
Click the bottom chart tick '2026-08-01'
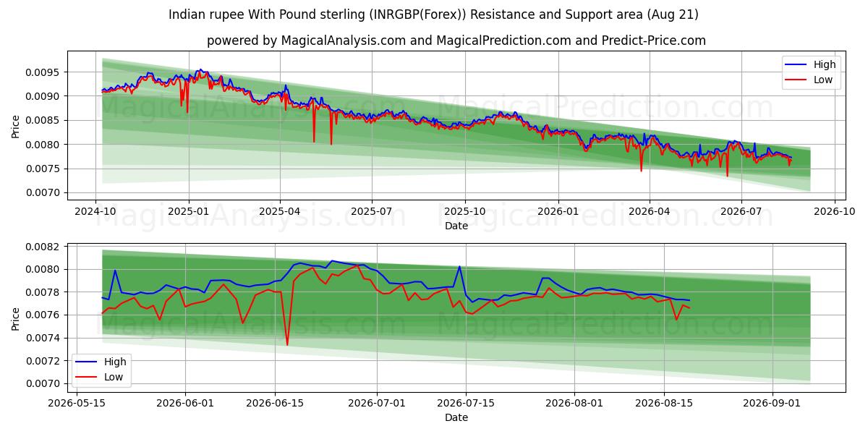point(574,404)
